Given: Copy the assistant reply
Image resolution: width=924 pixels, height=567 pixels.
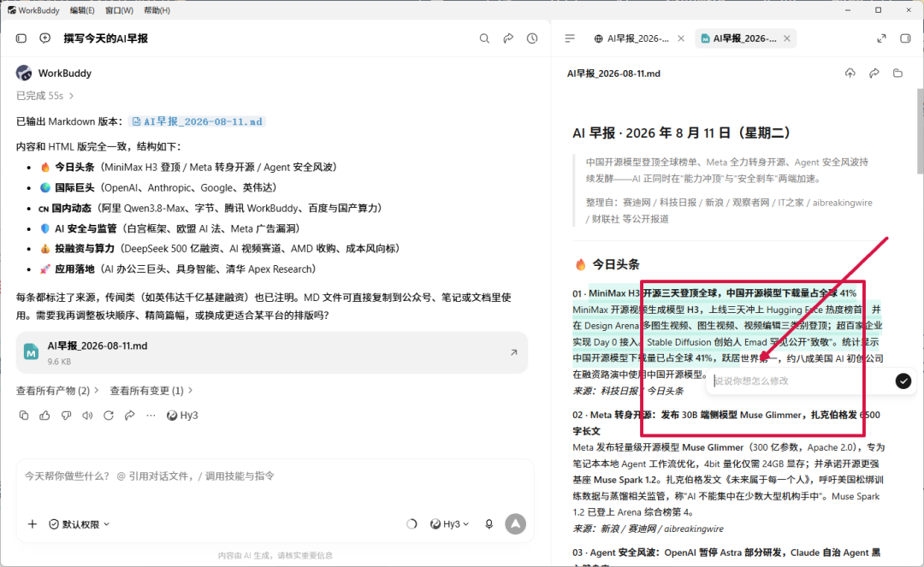Looking at the screenshot, I should coord(24,415).
